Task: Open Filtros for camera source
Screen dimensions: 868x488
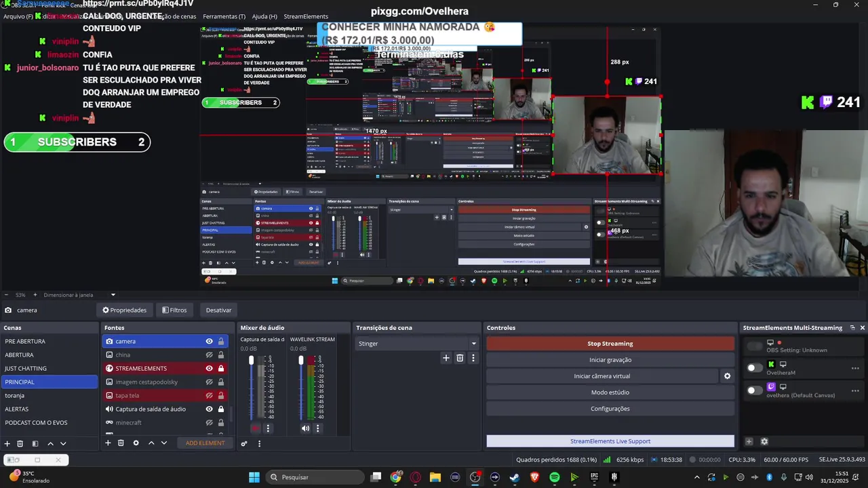Action: tap(174, 310)
